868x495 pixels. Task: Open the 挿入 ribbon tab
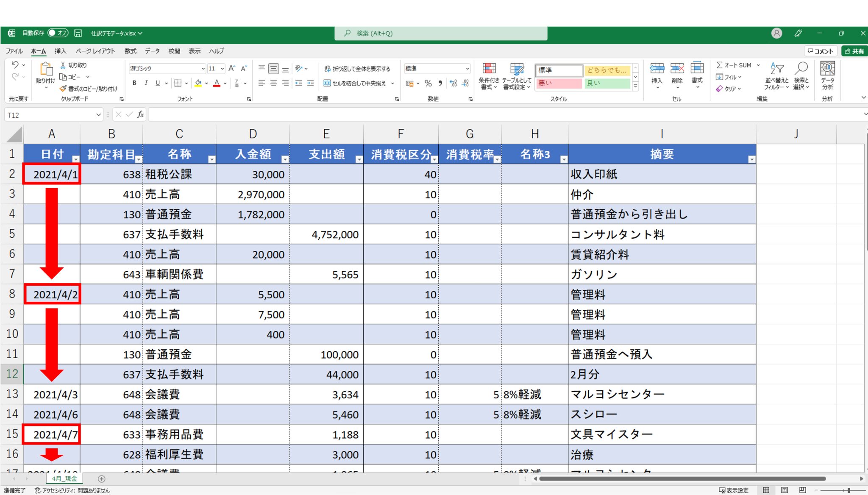coord(61,51)
